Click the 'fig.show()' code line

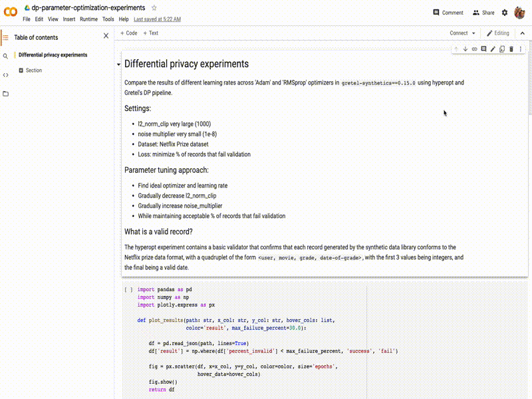tap(163, 382)
